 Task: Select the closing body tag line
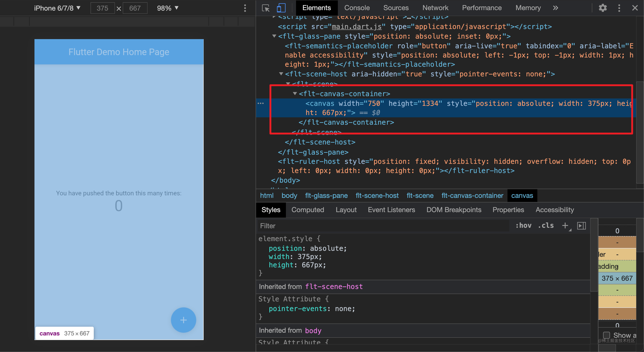(285, 180)
